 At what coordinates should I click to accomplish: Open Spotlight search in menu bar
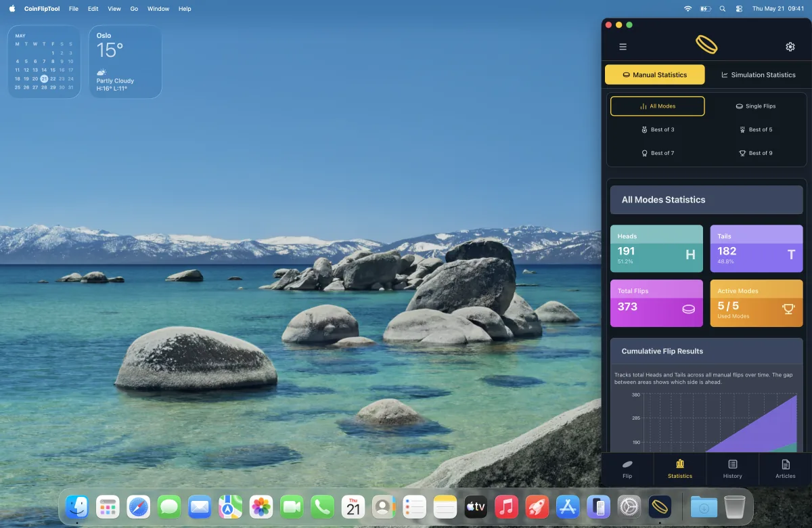(x=723, y=9)
